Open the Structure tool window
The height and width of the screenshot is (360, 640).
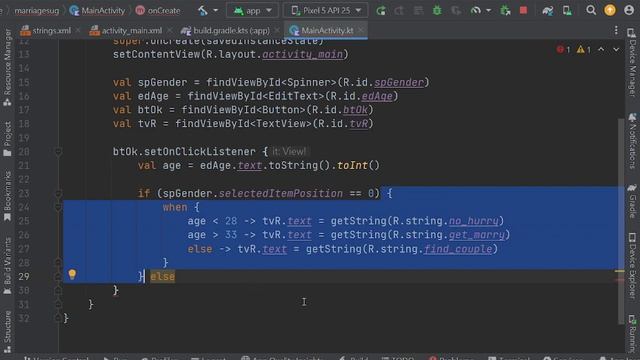point(7,331)
